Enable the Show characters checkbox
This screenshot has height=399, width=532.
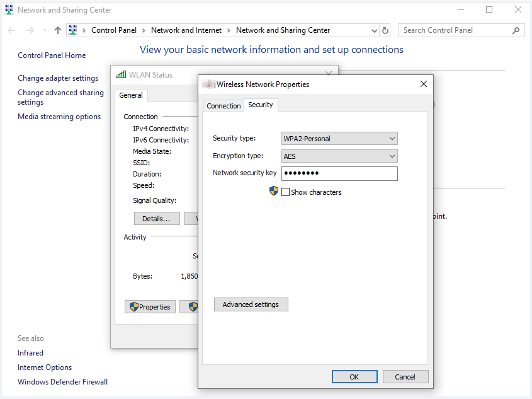286,192
